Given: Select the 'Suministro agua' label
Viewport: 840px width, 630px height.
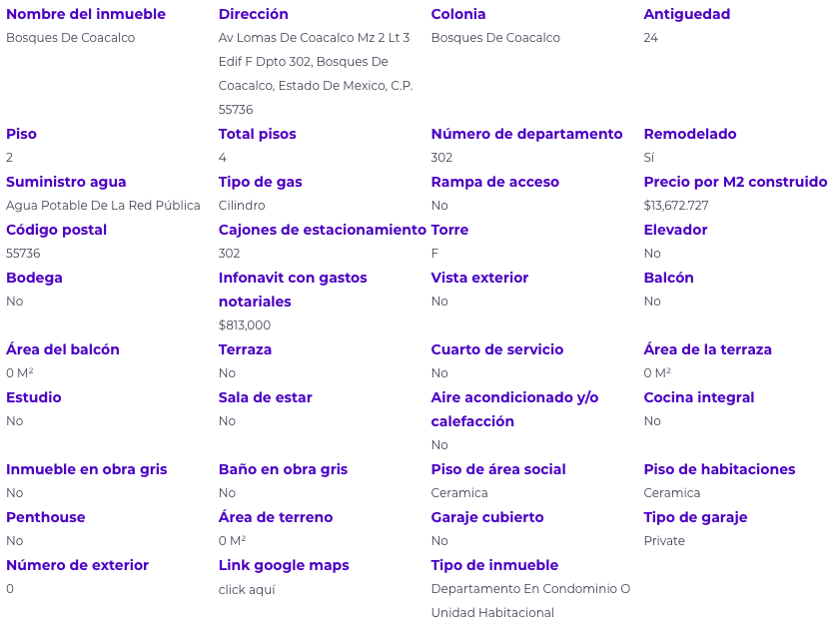Looking at the screenshot, I should point(66,182).
